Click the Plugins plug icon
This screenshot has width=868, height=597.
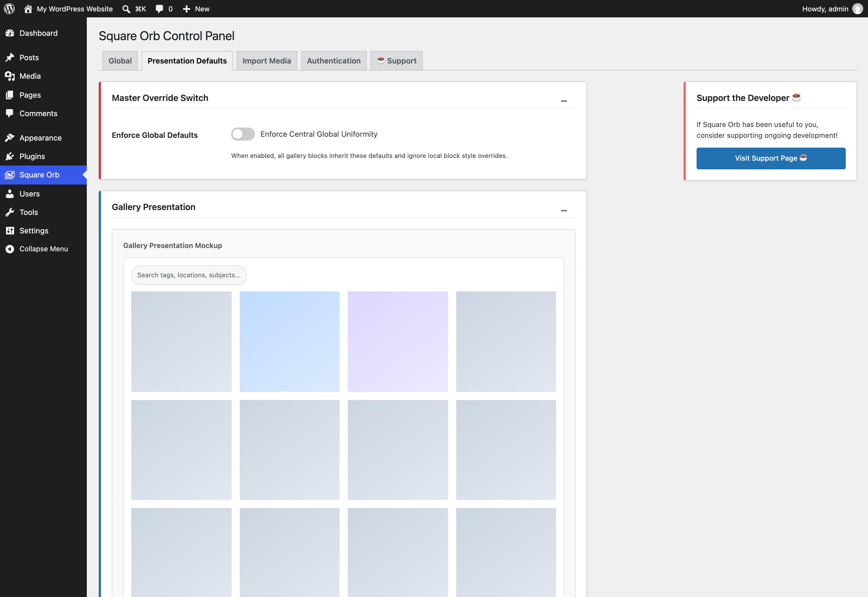pos(10,156)
